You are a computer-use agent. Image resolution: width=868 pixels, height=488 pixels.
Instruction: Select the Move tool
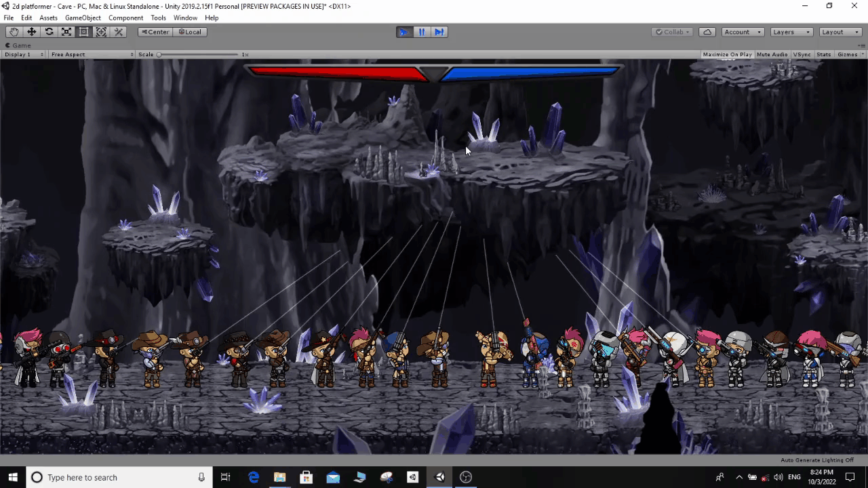pyautogui.click(x=31, y=32)
